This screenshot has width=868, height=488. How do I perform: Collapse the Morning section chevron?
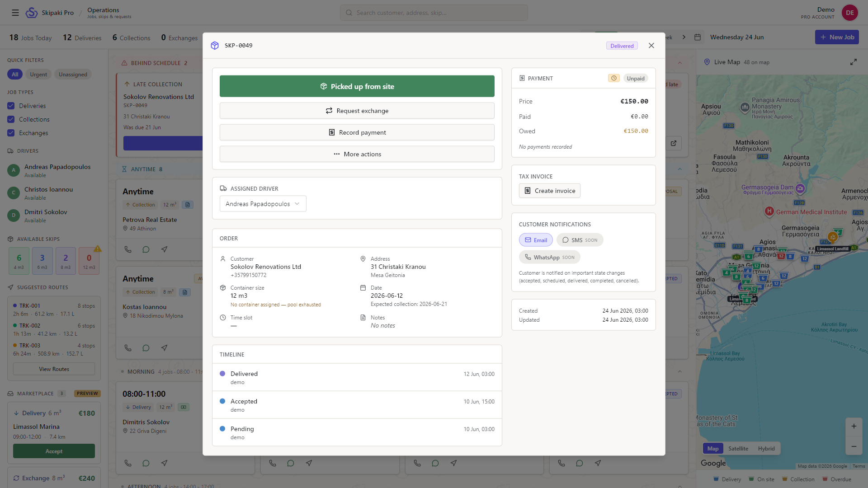pos(680,371)
